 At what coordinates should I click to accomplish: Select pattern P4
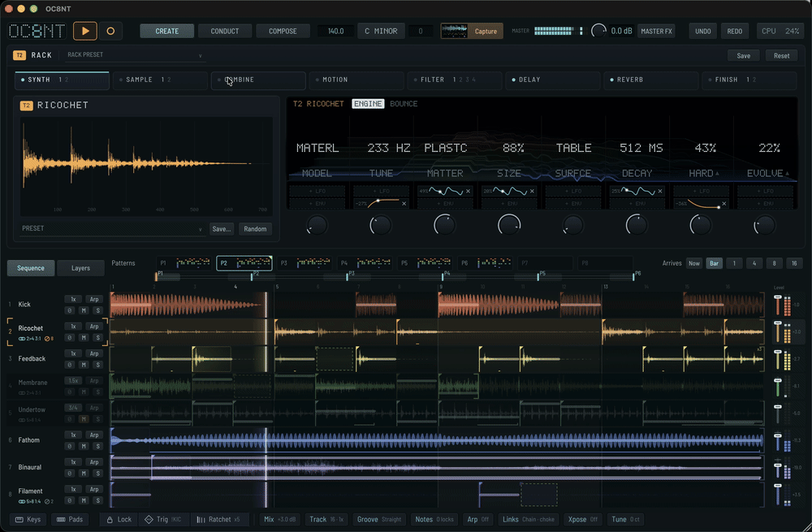(x=366, y=263)
